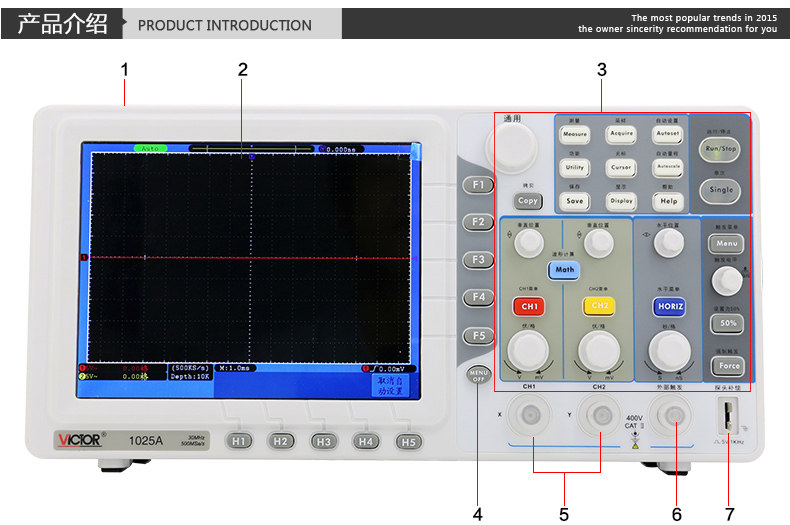Image resolution: width=790 pixels, height=525 pixels.
Task: Click the trigger position marker at top of grid
Action: coord(252,156)
